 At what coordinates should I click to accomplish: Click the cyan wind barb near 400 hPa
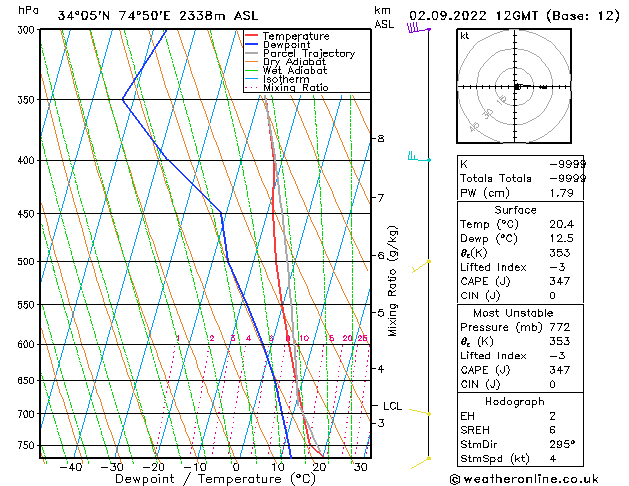click(x=417, y=158)
